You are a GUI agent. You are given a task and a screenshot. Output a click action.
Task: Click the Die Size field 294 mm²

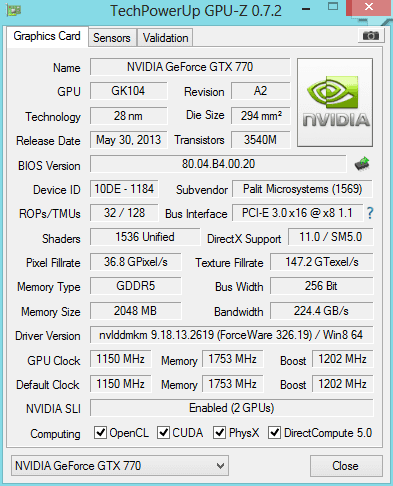click(260, 116)
